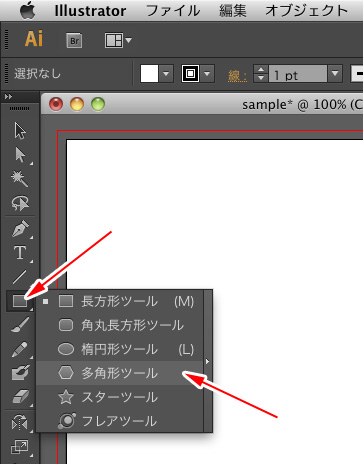The width and height of the screenshot is (363, 464).
Task: Select the Pen tool
Action: (20, 229)
